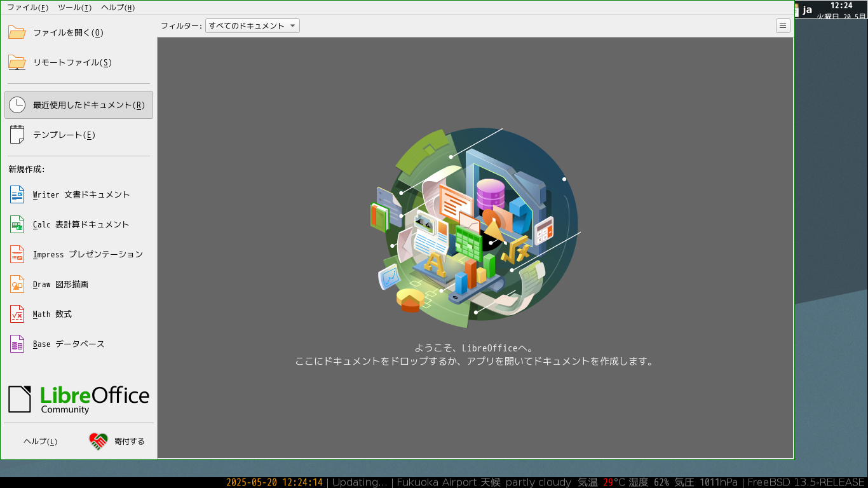Click the Writer document icon
The height and width of the screenshot is (488, 868).
[x=17, y=194]
